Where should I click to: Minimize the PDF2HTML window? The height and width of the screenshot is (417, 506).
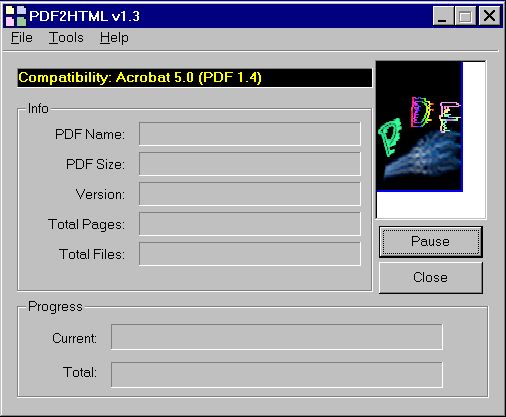(x=443, y=16)
